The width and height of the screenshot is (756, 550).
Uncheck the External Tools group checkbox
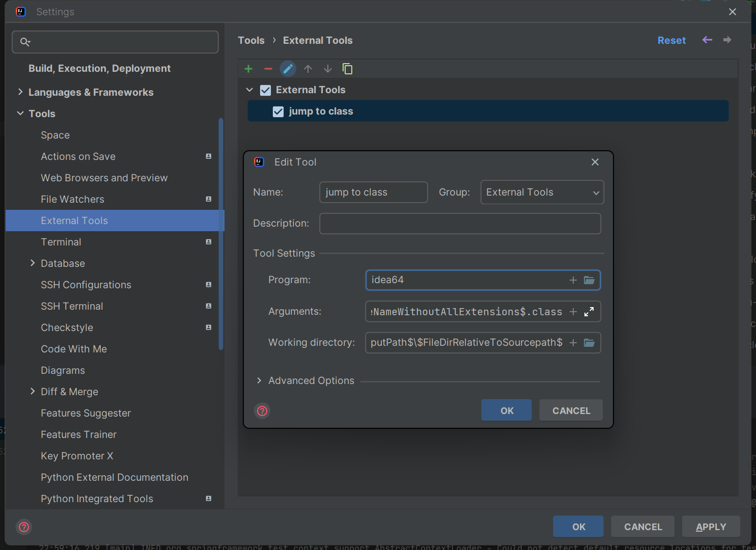coord(266,90)
